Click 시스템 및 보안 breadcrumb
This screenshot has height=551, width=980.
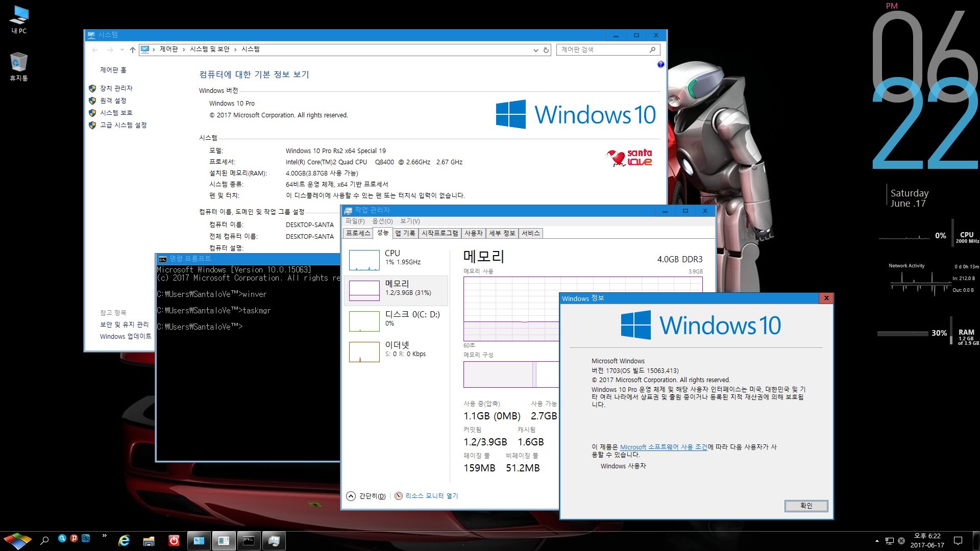(209, 49)
